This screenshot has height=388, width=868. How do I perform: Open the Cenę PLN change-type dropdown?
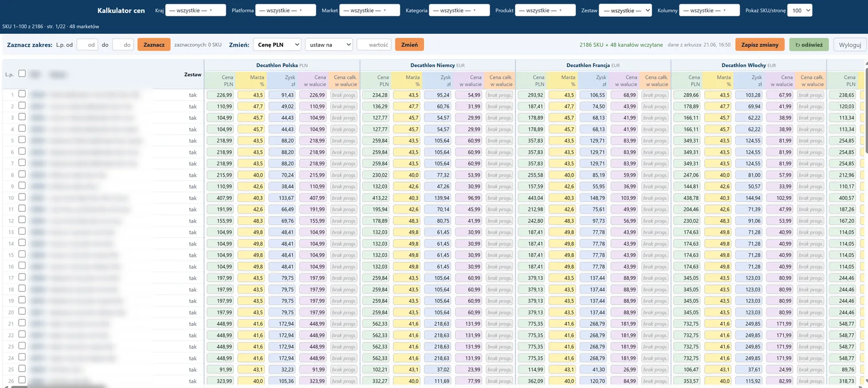[277, 44]
